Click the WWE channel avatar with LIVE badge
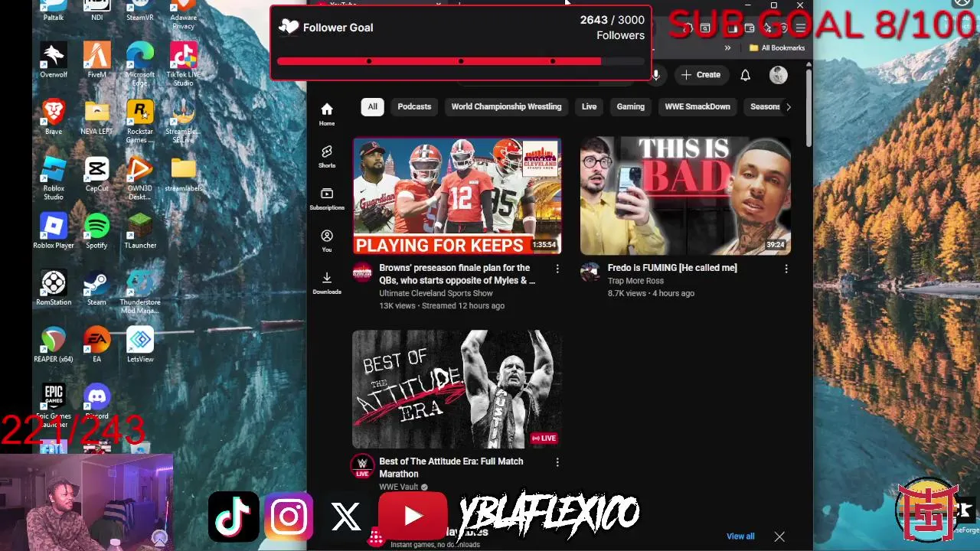The image size is (980, 551). (x=362, y=465)
